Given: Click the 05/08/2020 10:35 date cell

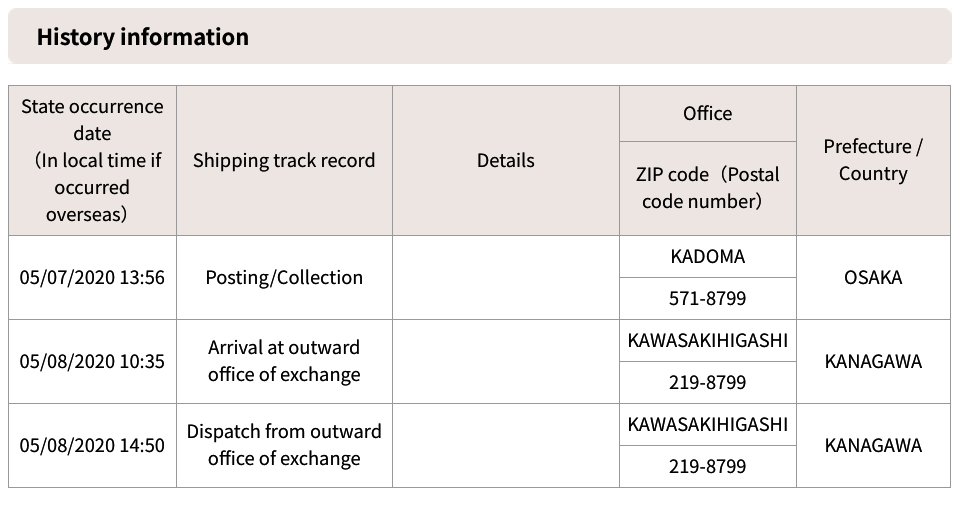Looking at the screenshot, I should tap(92, 361).
